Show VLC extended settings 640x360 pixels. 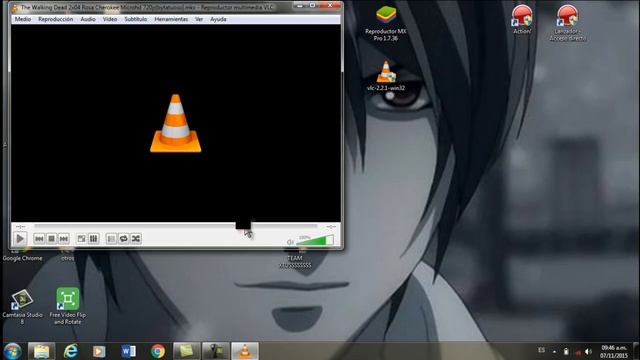coord(93,238)
